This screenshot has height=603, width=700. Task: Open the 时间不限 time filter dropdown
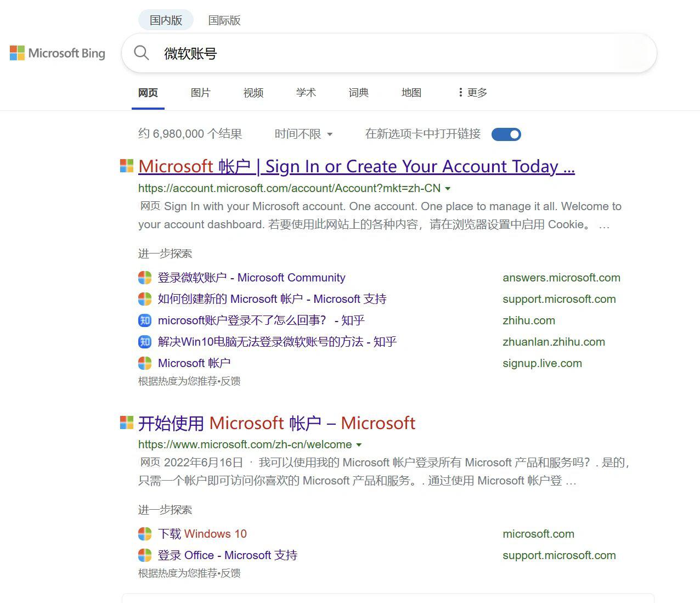[x=303, y=134]
